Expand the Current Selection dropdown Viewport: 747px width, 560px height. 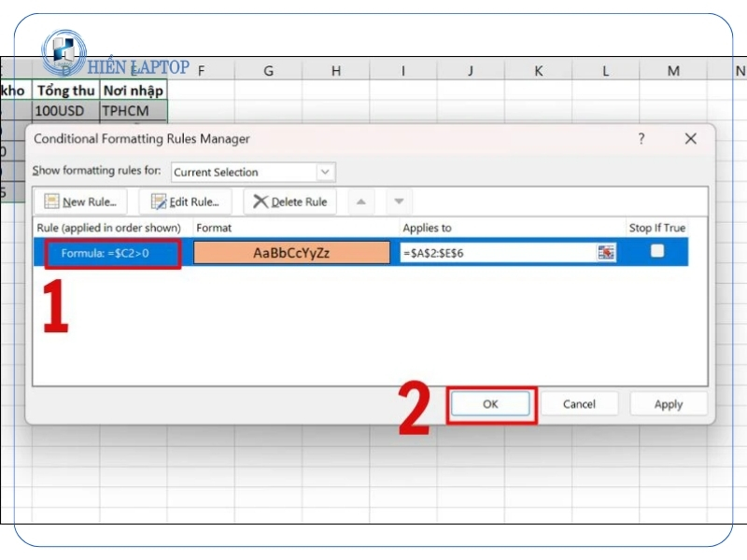tap(325, 172)
